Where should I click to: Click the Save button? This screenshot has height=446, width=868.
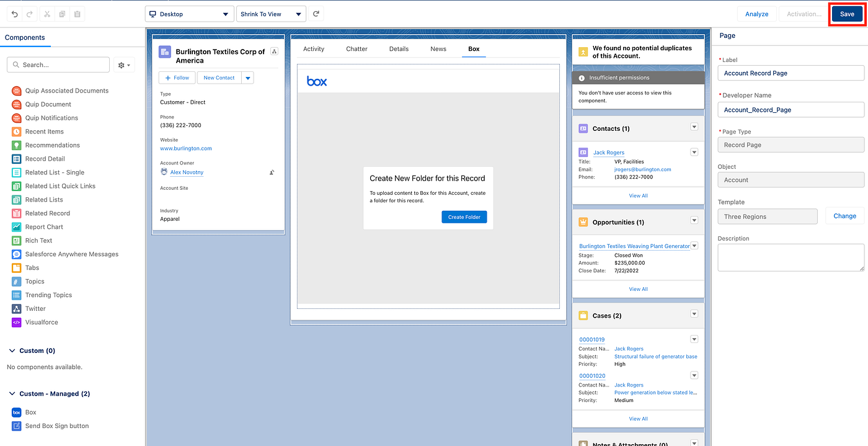pos(847,14)
